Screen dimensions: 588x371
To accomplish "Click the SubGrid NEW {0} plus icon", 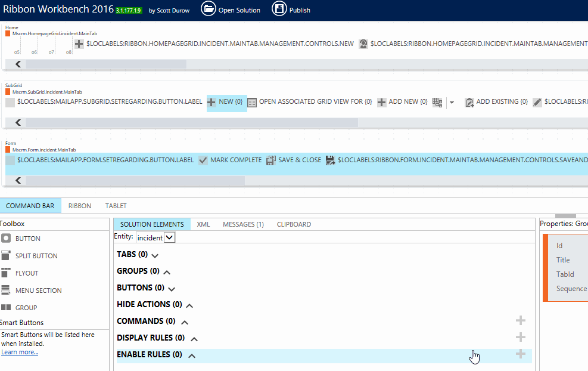I will [211, 102].
